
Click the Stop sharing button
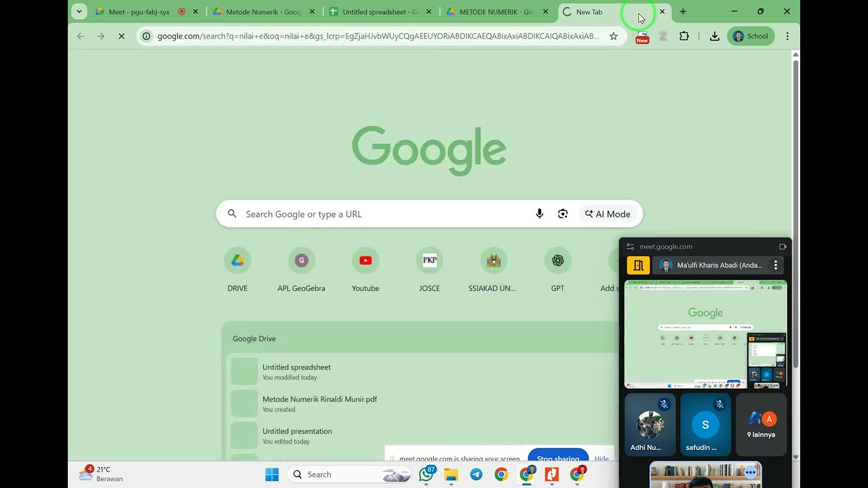pyautogui.click(x=558, y=457)
